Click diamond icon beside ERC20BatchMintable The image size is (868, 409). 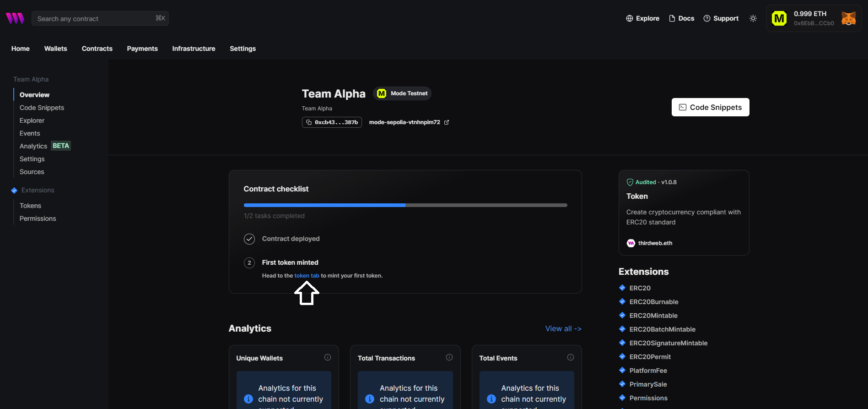[622, 329]
